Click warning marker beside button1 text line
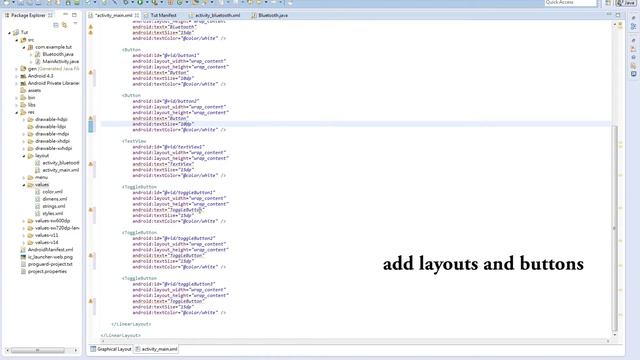 [x=91, y=72]
